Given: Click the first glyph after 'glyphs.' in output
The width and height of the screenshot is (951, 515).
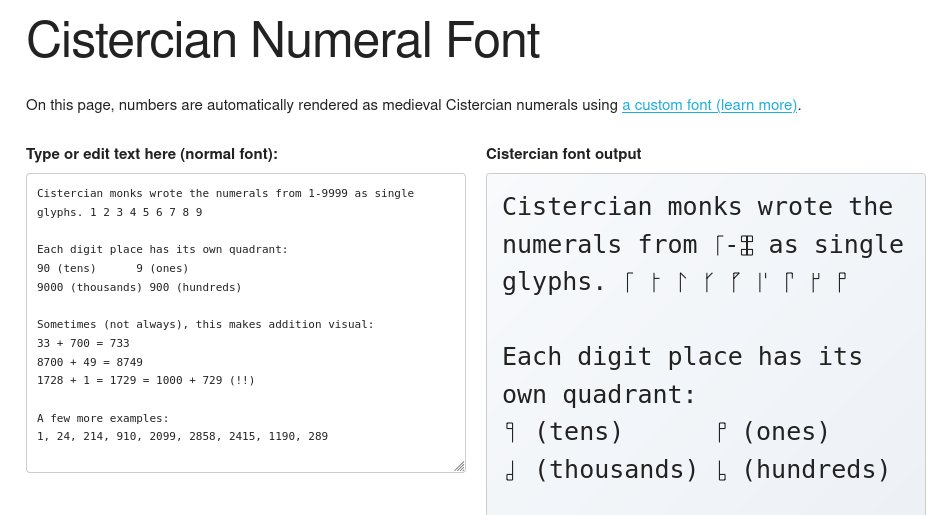Looking at the screenshot, I should point(628,283).
